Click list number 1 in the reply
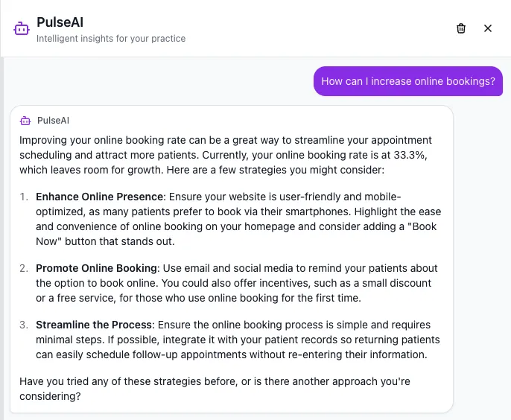The width and height of the screenshot is (511, 420). pos(24,197)
